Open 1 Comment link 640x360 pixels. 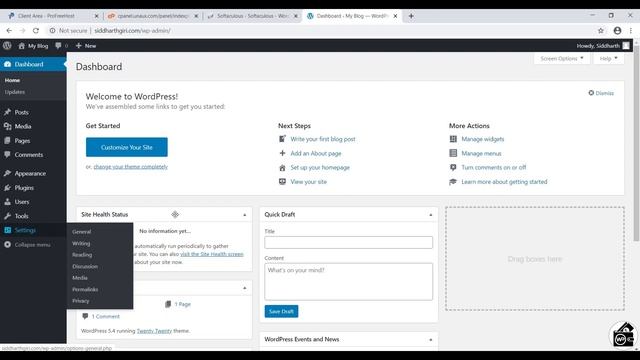(x=106, y=316)
